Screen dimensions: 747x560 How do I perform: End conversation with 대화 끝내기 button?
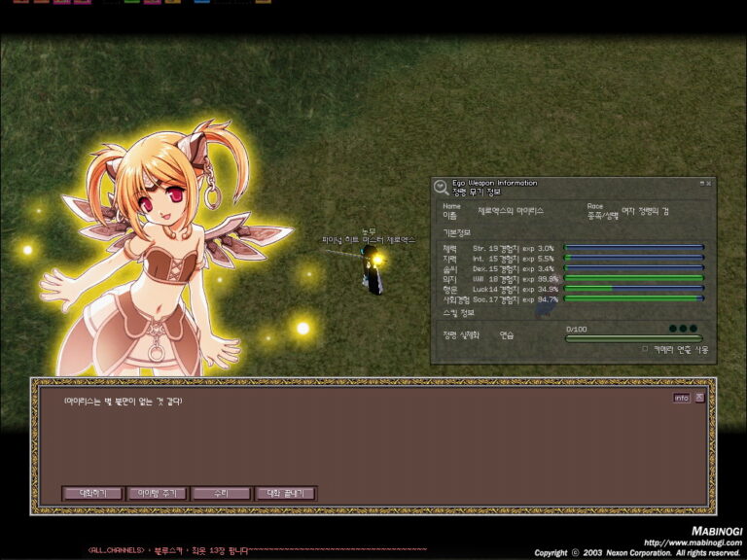(285, 493)
